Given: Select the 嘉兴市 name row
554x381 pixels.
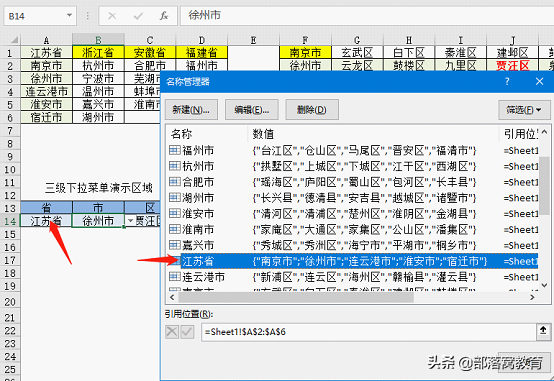Looking at the screenshot, I should (352, 245).
